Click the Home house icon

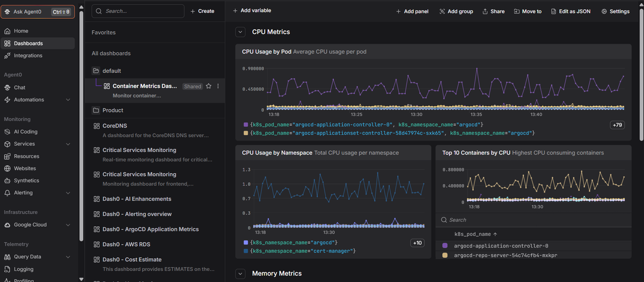8,31
